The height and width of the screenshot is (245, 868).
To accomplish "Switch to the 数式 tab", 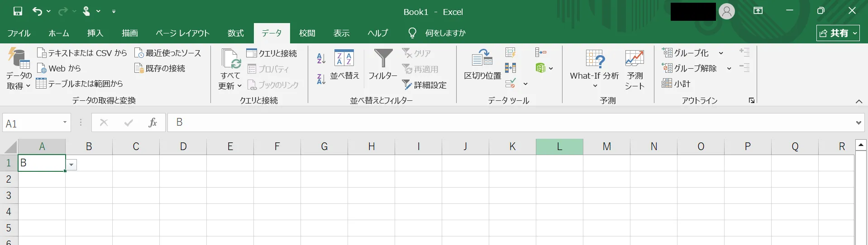I will point(235,33).
